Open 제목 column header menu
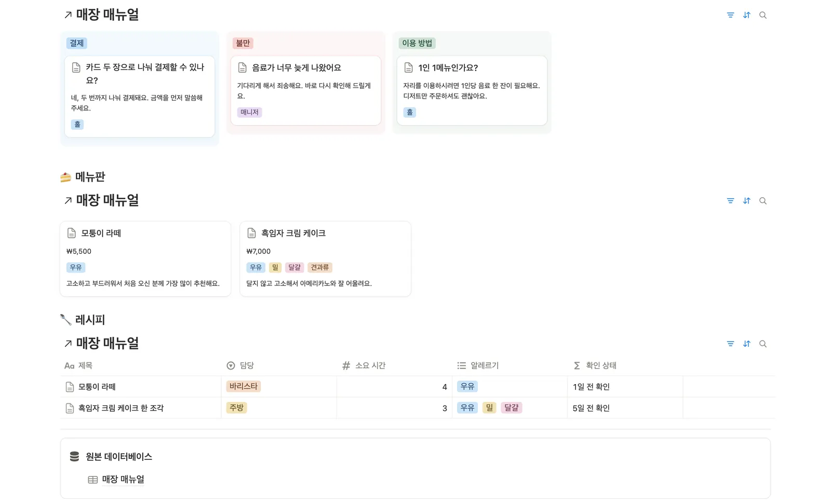This screenshot has height=504, width=831. [140, 365]
